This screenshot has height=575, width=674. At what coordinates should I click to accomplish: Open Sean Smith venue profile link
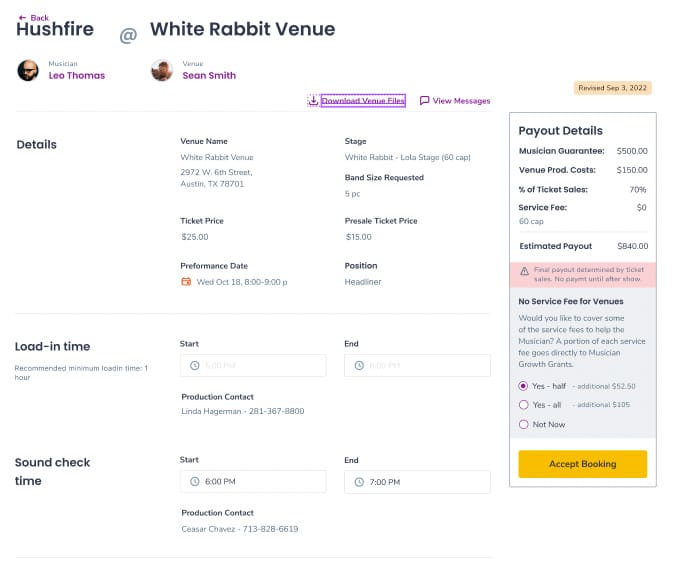[209, 76]
